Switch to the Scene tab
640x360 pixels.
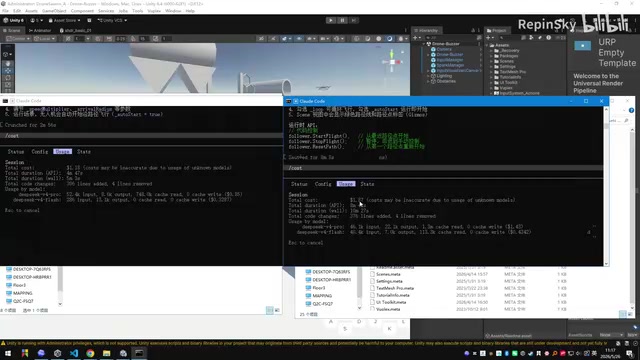(x=12, y=30)
